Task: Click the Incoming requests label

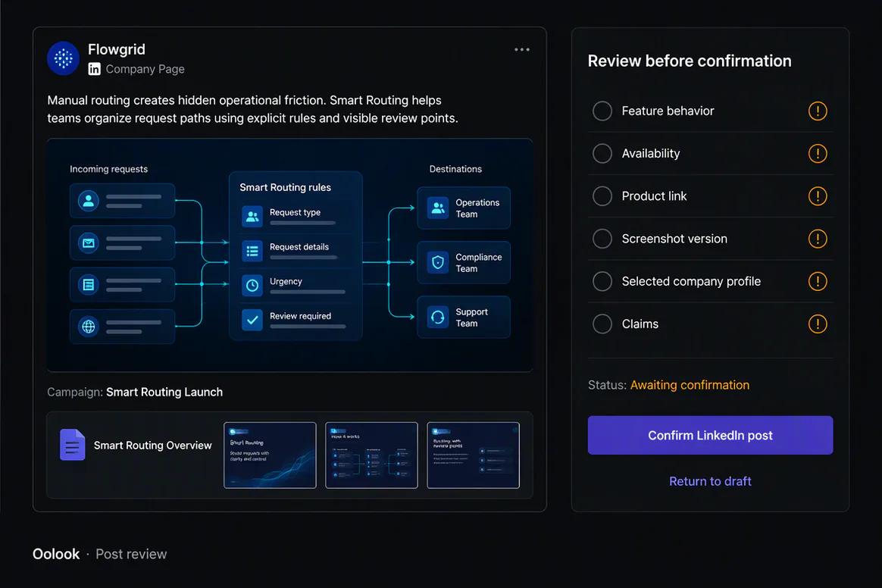Action: pos(108,169)
